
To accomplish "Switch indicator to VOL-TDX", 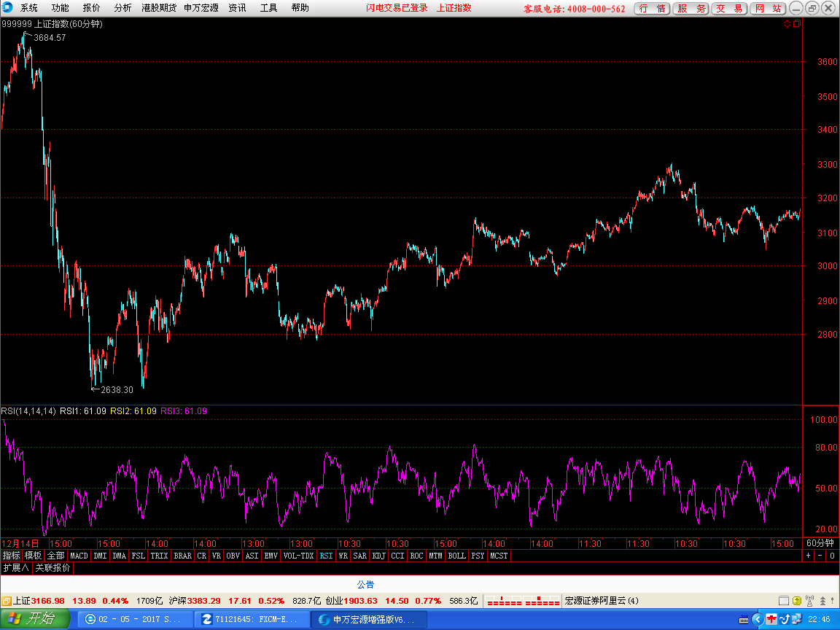I will click(x=298, y=556).
